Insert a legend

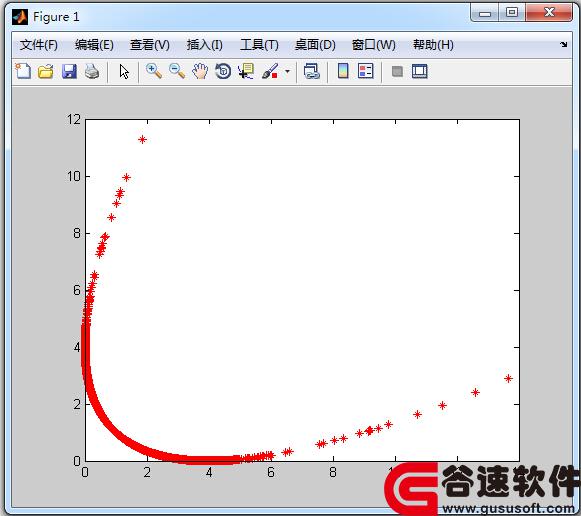(x=365, y=71)
